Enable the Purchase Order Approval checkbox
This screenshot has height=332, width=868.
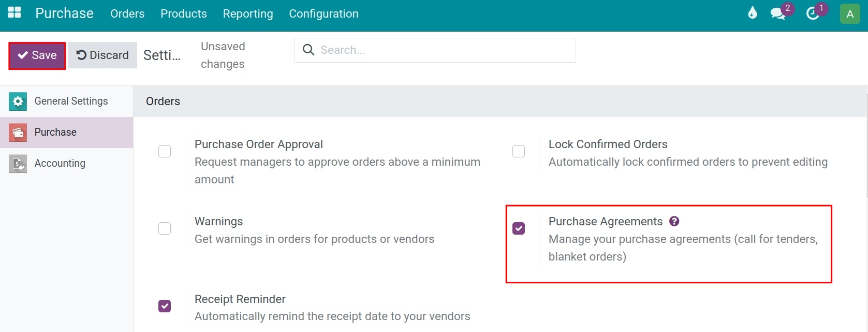(x=165, y=151)
